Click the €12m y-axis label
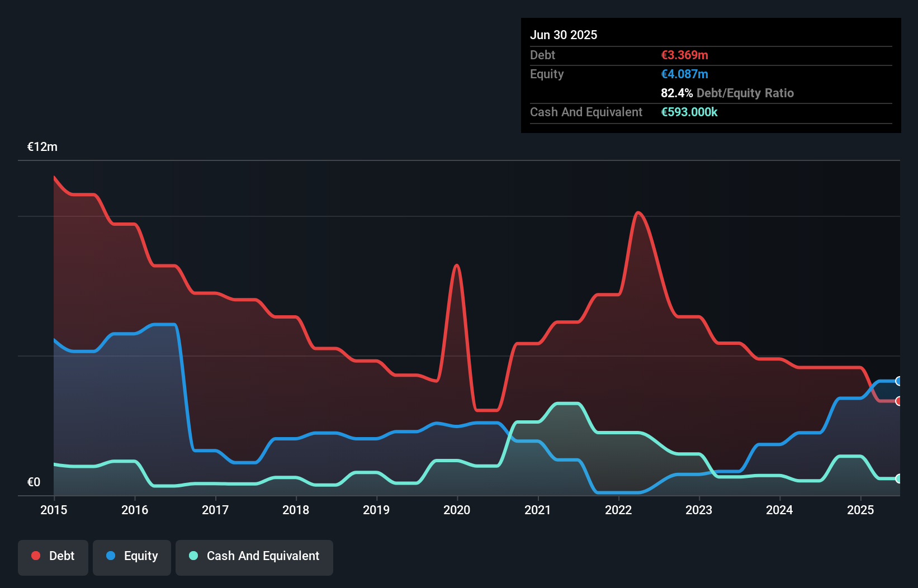The image size is (918, 588). pyautogui.click(x=42, y=147)
